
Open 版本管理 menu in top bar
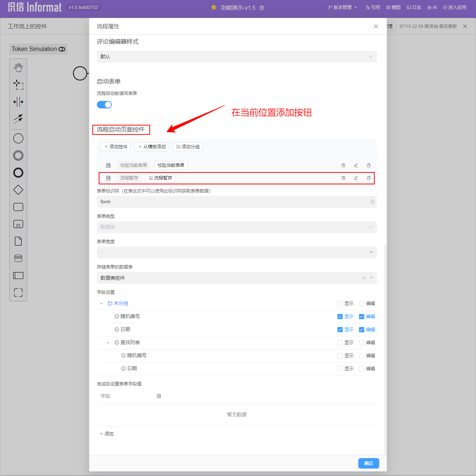[343, 7]
